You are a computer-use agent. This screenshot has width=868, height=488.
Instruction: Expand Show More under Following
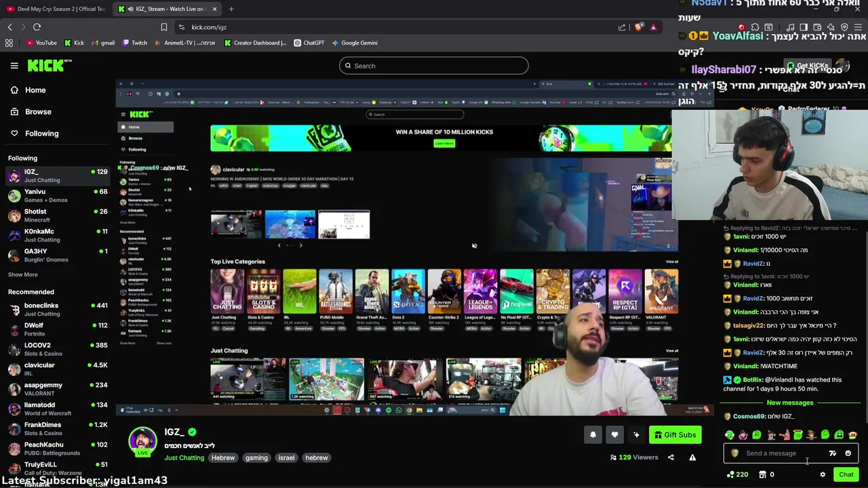22,274
